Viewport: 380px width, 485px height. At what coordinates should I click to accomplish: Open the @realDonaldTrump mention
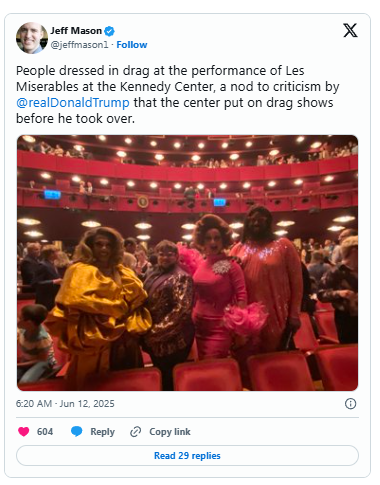[x=73, y=103]
